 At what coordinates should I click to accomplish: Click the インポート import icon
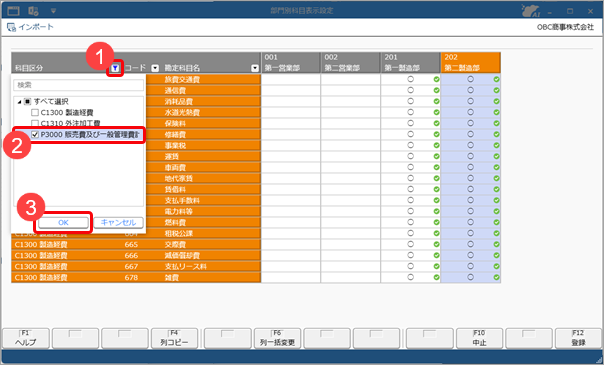pos(12,27)
